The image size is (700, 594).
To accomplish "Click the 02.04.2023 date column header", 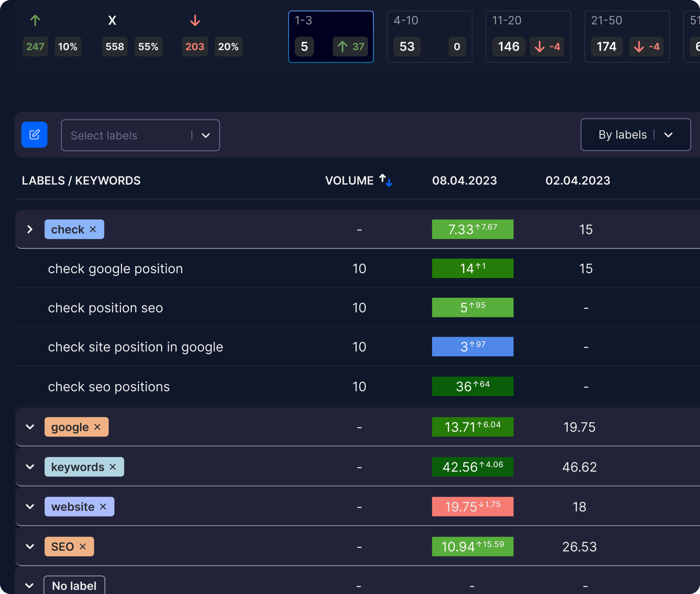I will (x=578, y=181).
